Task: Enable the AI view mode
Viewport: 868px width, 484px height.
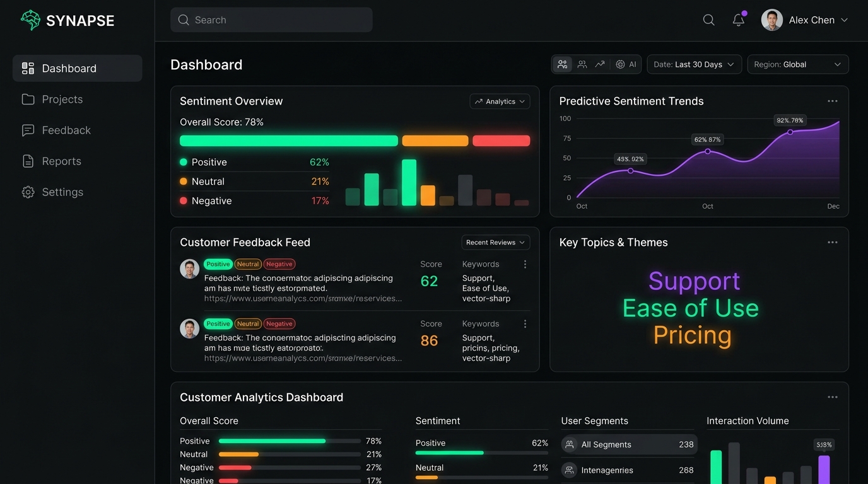Action: [626, 64]
